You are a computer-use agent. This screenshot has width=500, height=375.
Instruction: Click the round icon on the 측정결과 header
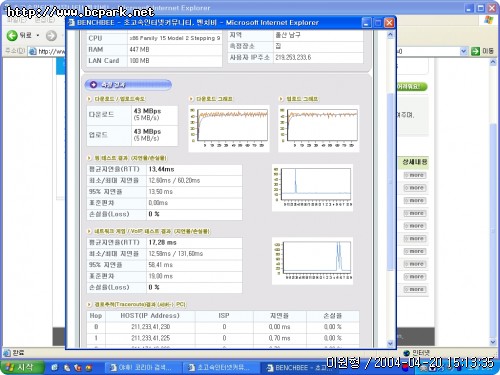(x=93, y=85)
